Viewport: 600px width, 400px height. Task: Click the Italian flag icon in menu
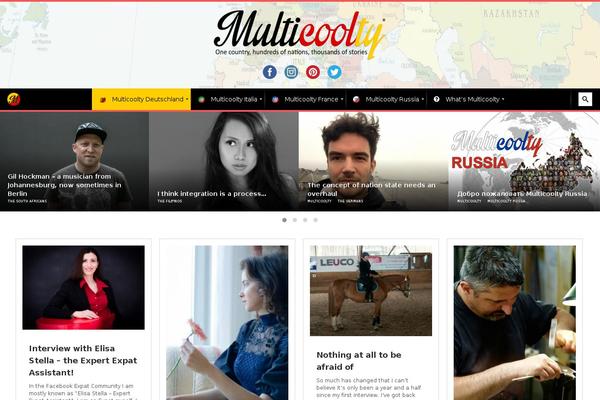tap(201, 100)
